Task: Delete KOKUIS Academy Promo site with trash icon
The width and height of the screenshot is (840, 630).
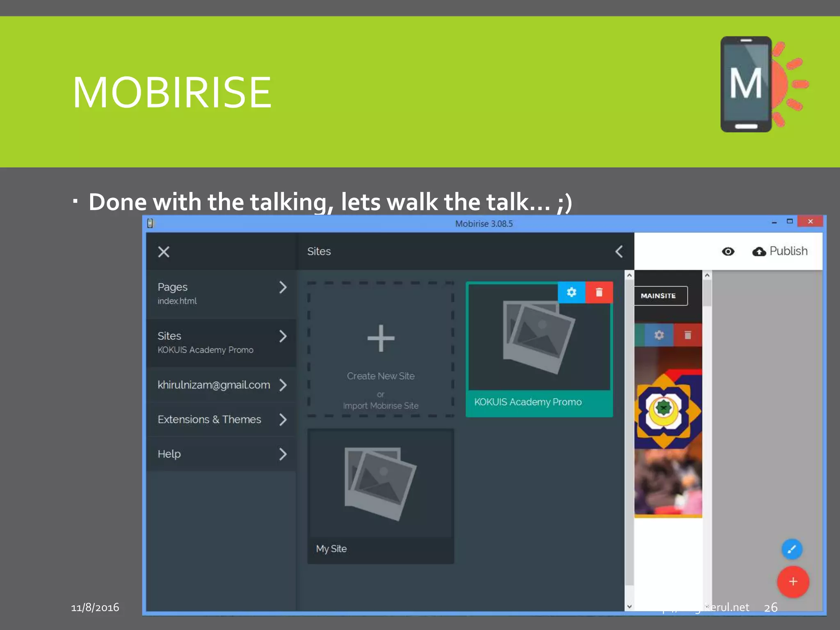Action: point(599,292)
